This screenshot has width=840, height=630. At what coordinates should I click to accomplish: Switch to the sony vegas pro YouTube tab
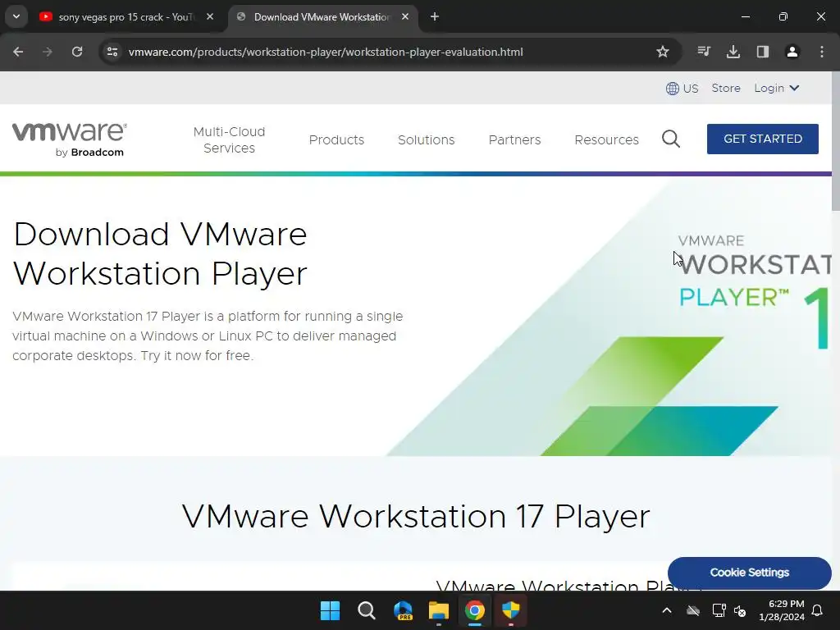(x=127, y=17)
